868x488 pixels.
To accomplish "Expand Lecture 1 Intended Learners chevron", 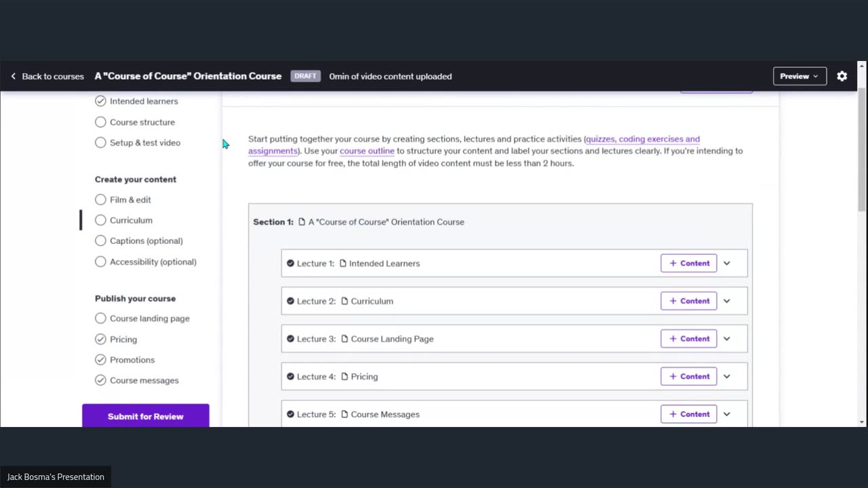I will (727, 264).
